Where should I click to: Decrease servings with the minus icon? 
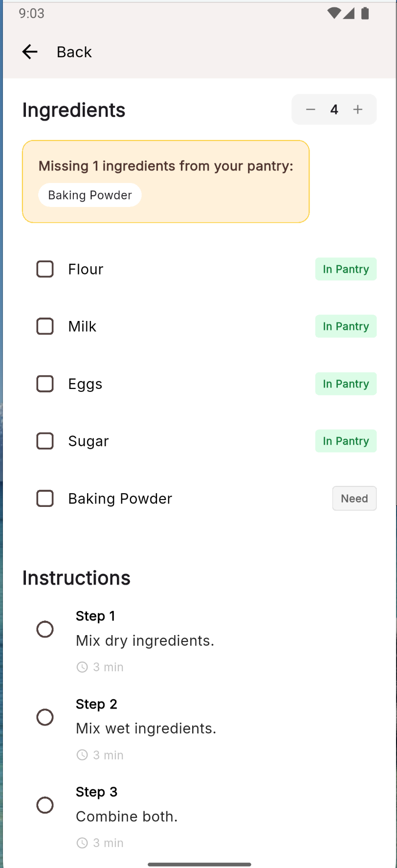[310, 110]
